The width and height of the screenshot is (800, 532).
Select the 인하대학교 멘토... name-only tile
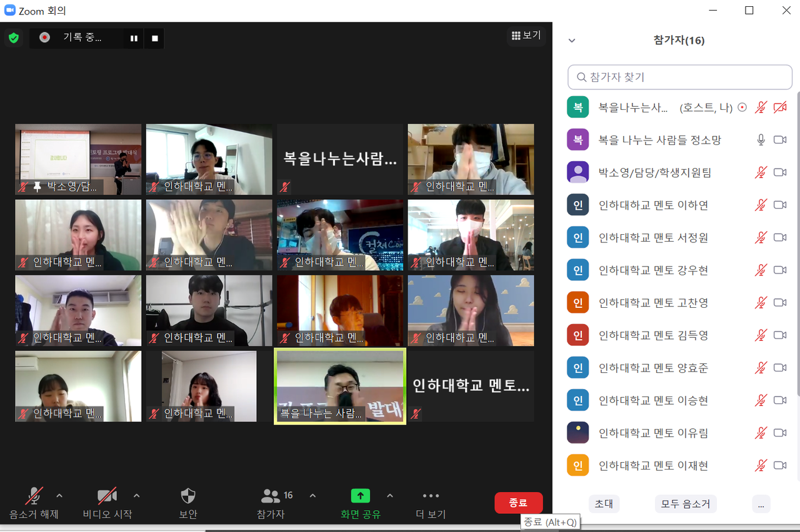(471, 386)
